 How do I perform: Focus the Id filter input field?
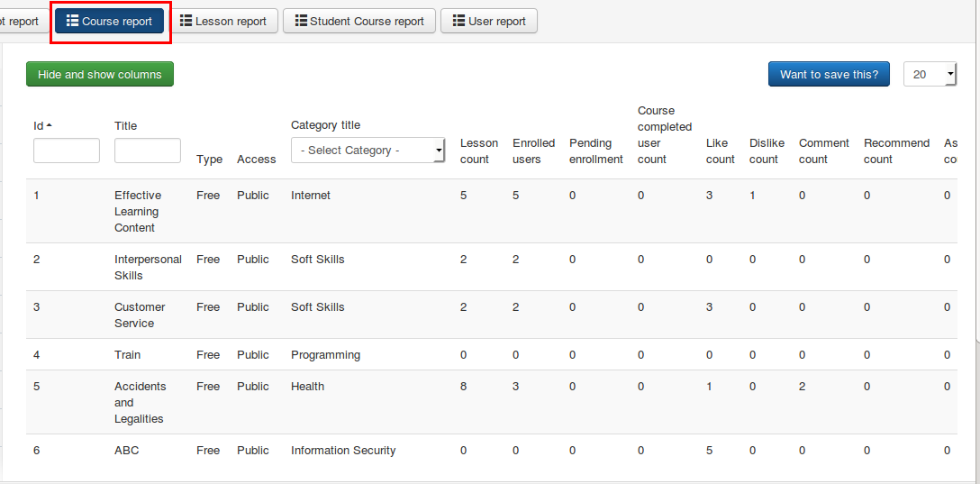point(66,151)
